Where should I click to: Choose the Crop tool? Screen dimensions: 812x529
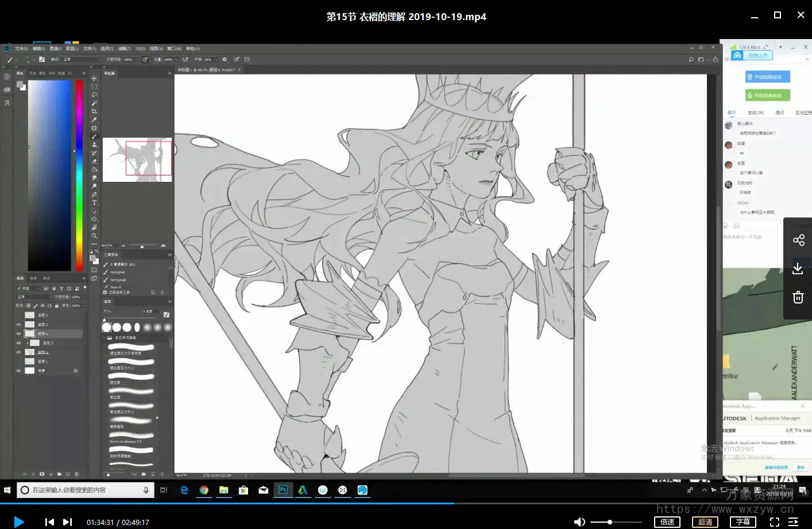[x=94, y=112]
